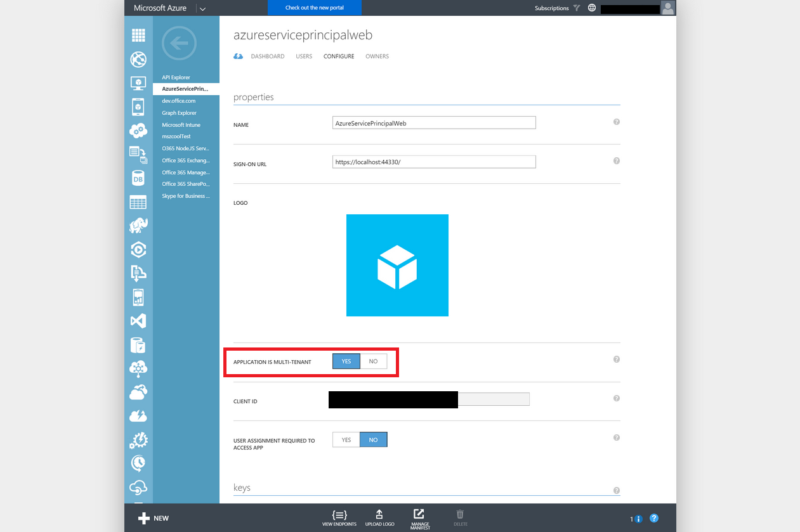This screenshot has height=532, width=800.
Task: Open SQL Databases DB icon in sidebar
Action: pyautogui.click(x=138, y=178)
